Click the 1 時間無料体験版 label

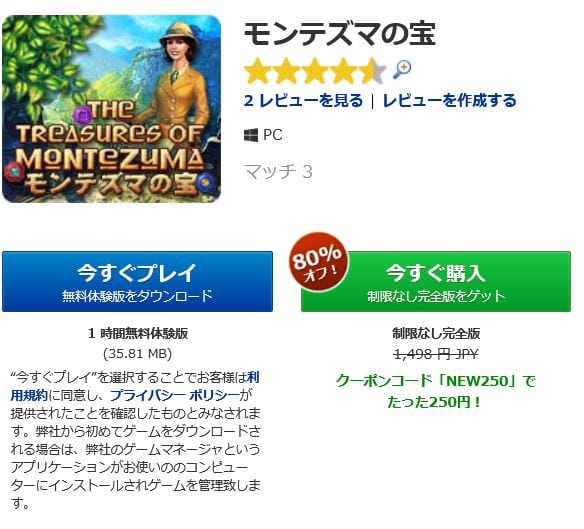(138, 333)
